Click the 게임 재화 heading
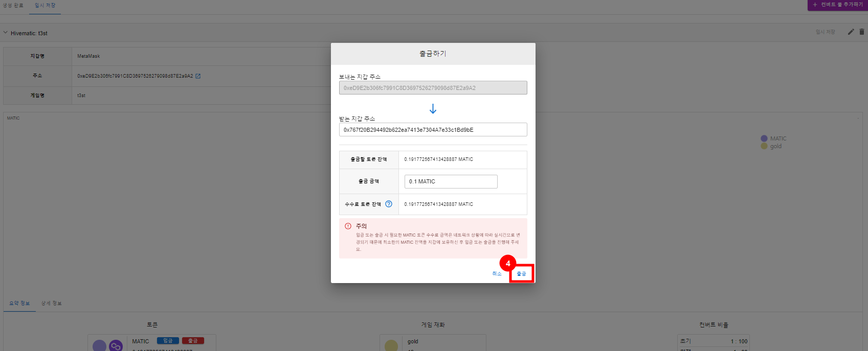 [x=433, y=325]
